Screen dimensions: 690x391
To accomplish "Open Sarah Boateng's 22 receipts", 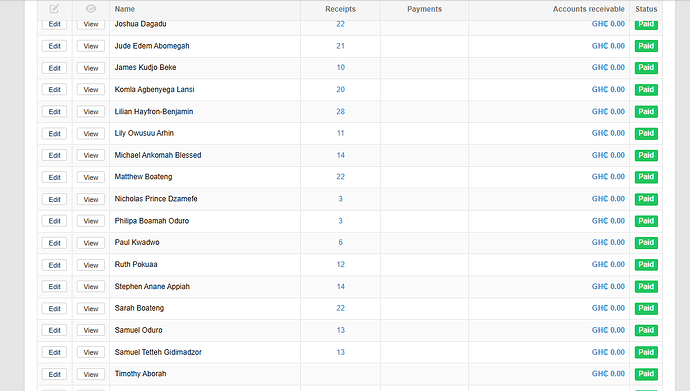I will pos(340,308).
